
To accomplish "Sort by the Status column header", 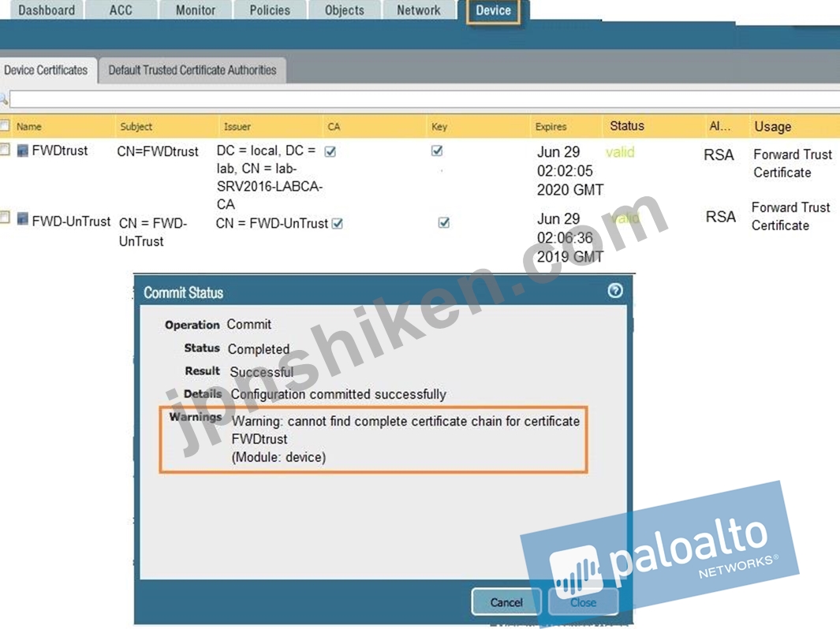I will 627,126.
